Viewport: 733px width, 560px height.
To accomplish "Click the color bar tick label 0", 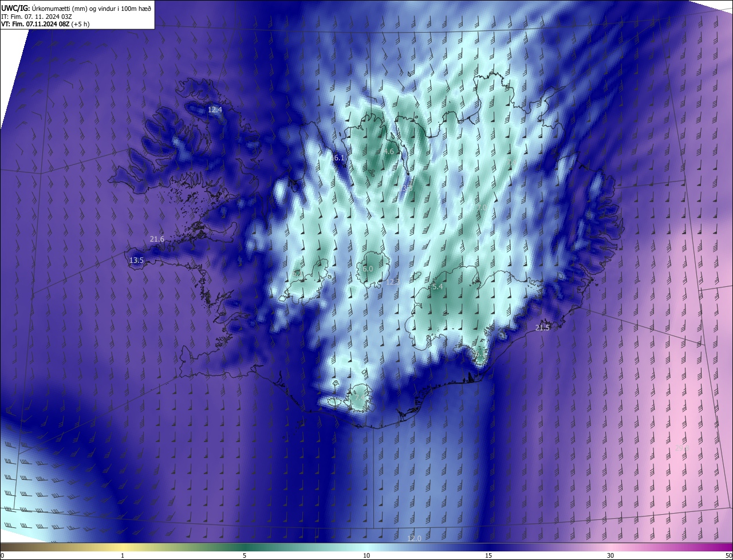I will point(2,555).
